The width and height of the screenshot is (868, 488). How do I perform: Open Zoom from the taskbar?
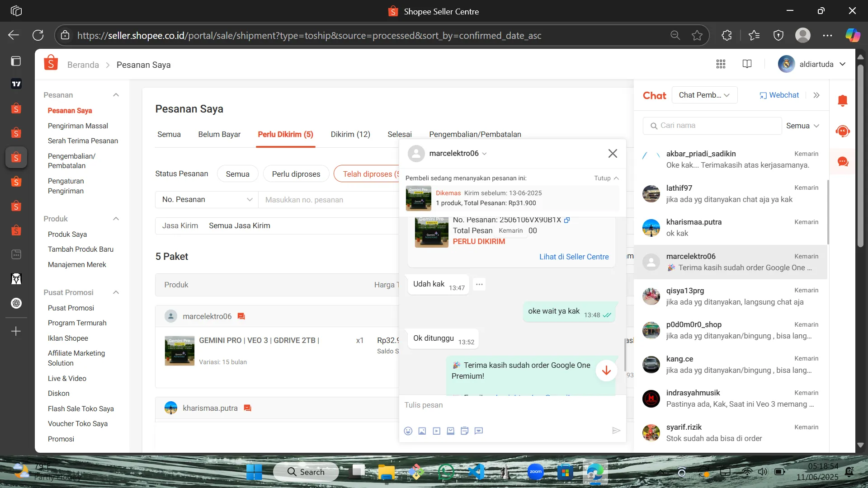(x=536, y=472)
